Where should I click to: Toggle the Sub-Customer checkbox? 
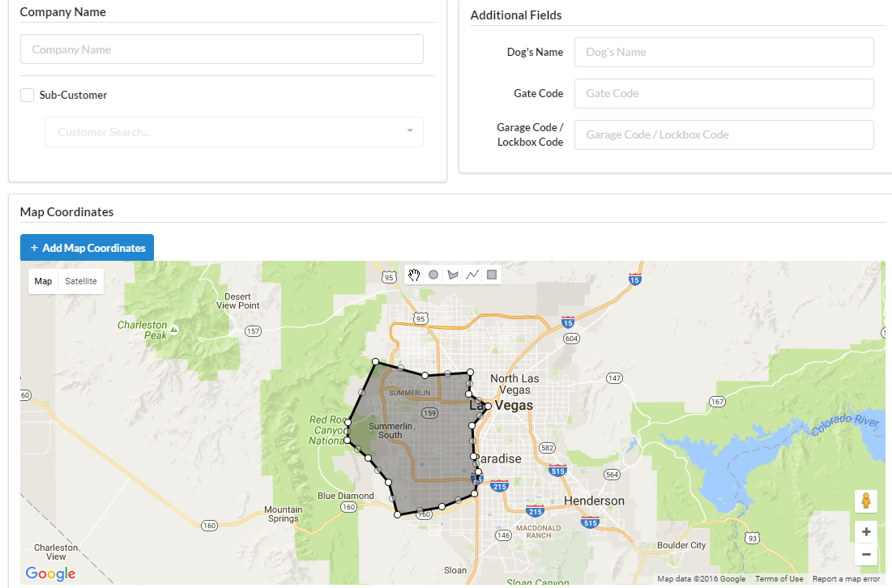click(x=27, y=95)
